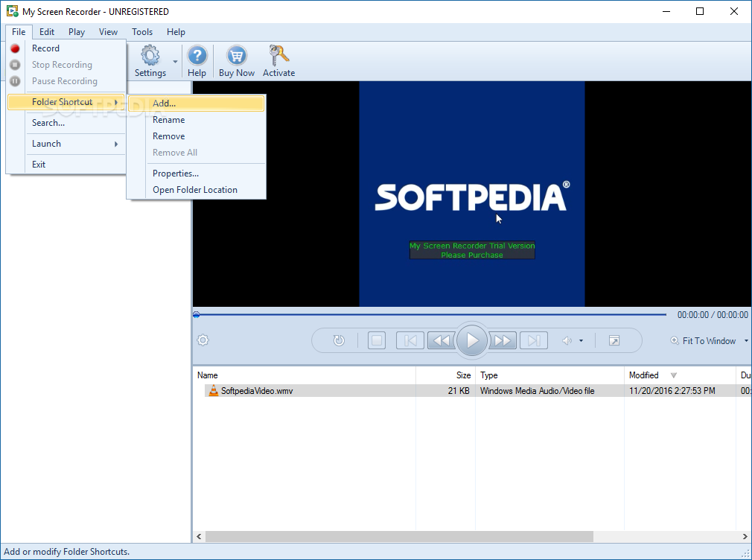The width and height of the screenshot is (752, 560).
Task: Choose Record from the File menu
Action: point(66,48)
